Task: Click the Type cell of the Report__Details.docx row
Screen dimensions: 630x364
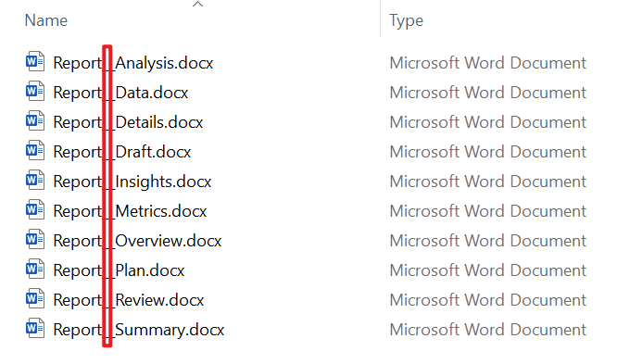Action: click(x=488, y=122)
